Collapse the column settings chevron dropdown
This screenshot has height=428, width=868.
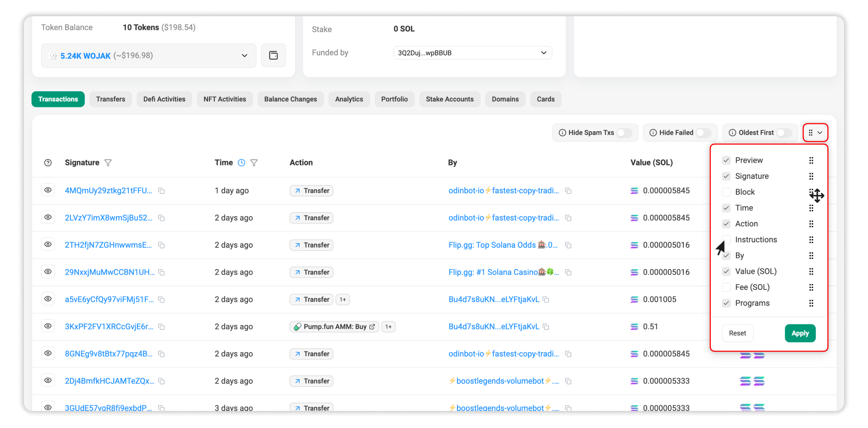[x=821, y=133]
